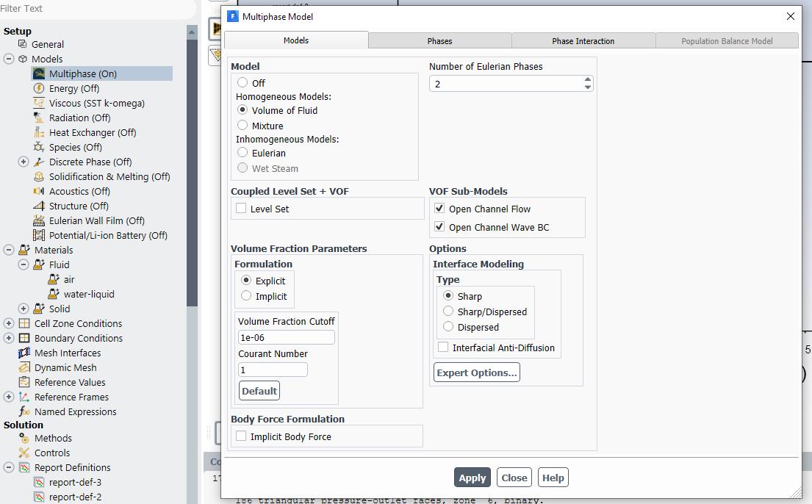Switch to the Phase Interaction tab
Screen dimensions: 812x504
[583, 41]
